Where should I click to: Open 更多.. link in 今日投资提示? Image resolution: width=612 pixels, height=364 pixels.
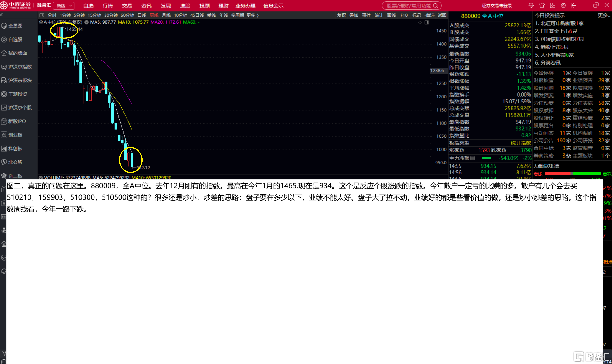604,16
